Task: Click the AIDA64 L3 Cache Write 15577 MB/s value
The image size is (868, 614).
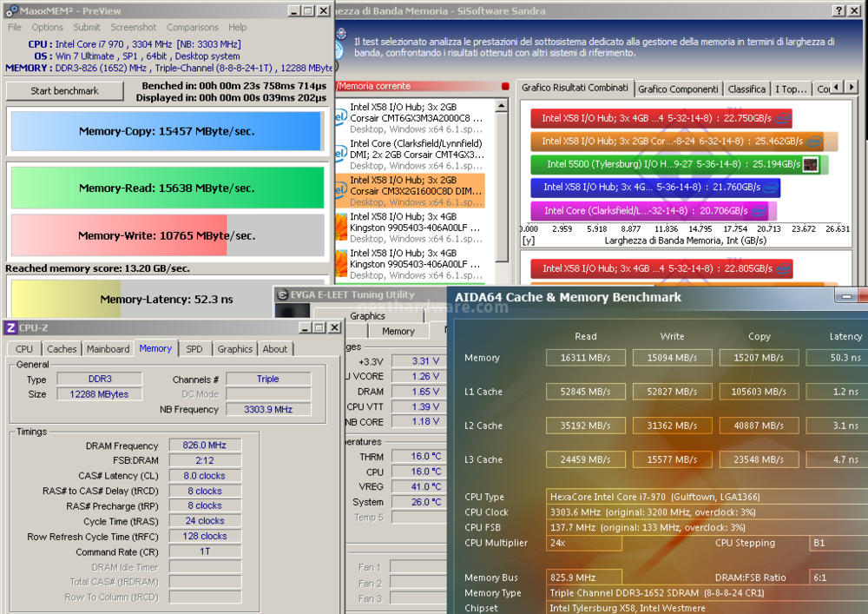Action: (x=672, y=459)
